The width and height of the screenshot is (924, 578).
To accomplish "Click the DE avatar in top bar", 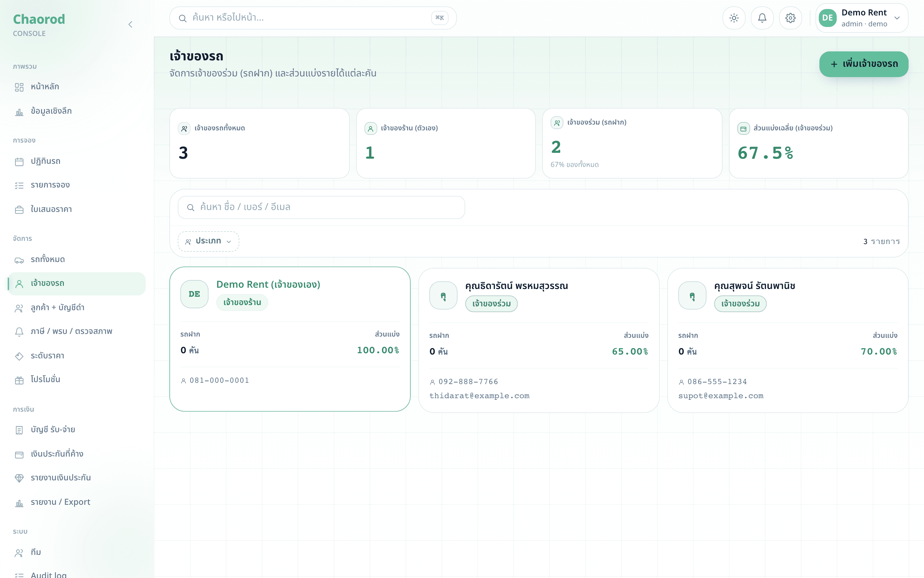I will [827, 18].
